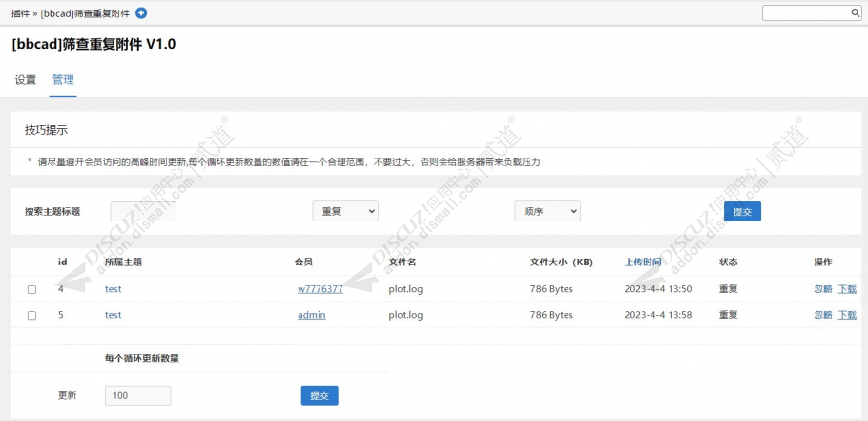Click upload time 2023-4-4 13:58

pyautogui.click(x=658, y=315)
